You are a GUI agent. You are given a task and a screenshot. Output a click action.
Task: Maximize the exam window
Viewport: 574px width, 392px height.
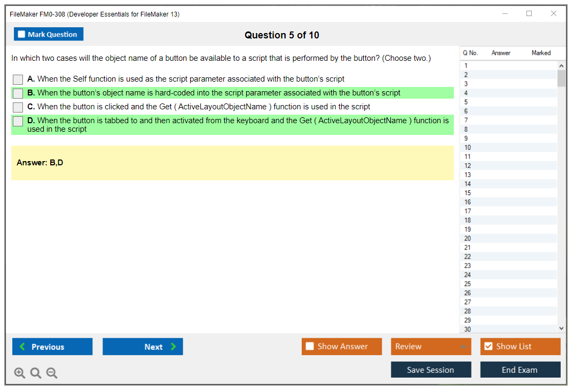click(x=529, y=14)
